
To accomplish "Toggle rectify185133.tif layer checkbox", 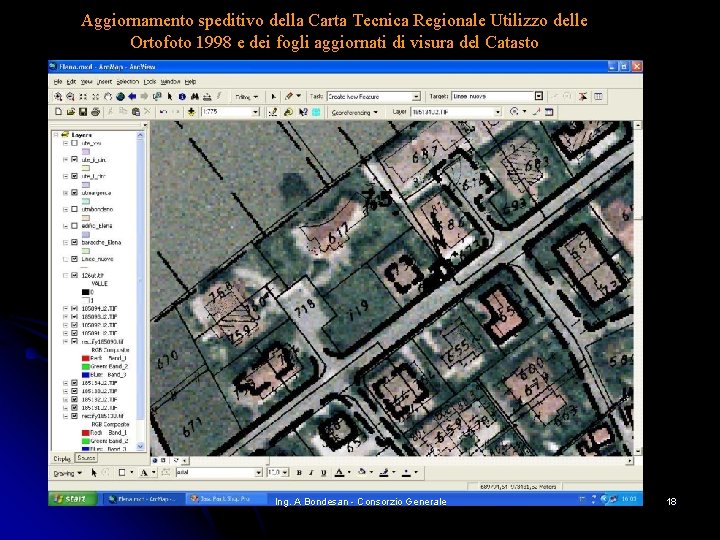I will pos(74,416).
